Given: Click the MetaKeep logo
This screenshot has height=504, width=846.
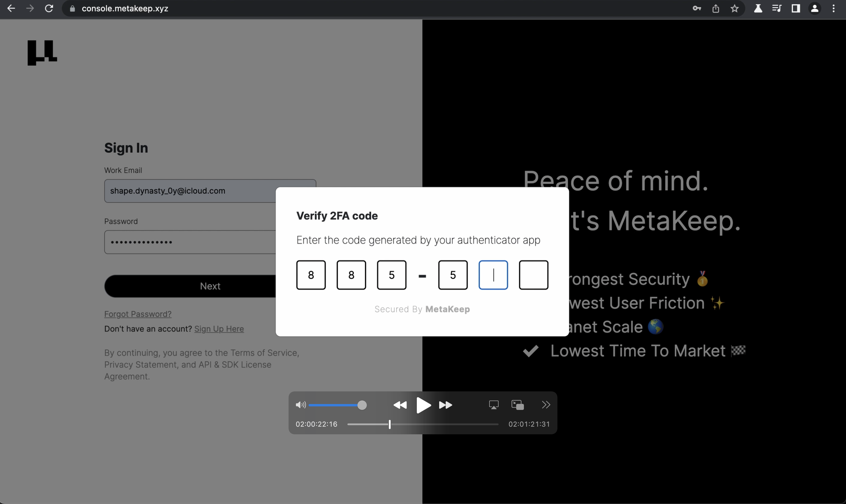Looking at the screenshot, I should pos(42,53).
